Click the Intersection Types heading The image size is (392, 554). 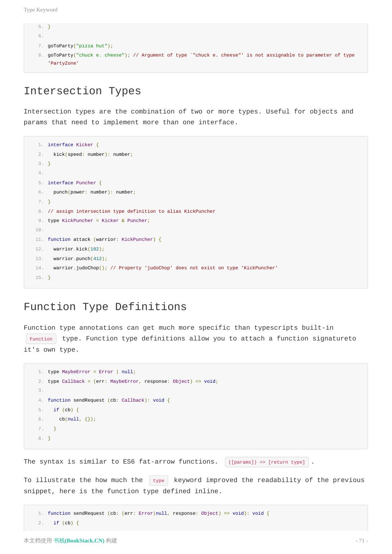point(82,91)
